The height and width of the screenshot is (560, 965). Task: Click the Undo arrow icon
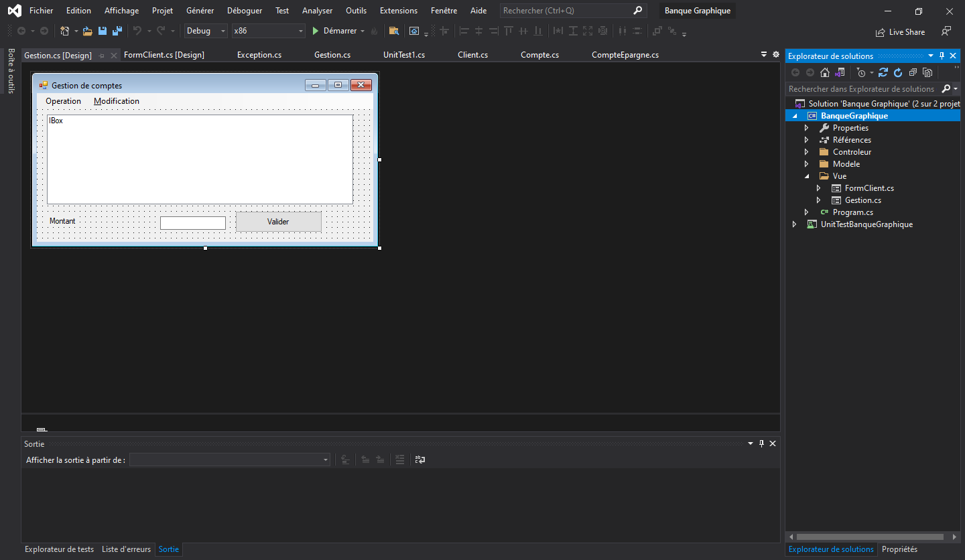click(137, 31)
